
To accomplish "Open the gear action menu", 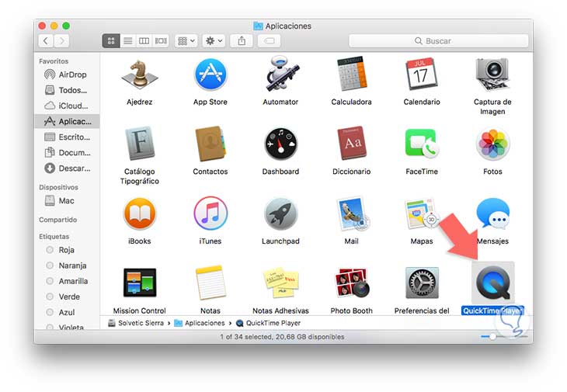I will (x=214, y=41).
